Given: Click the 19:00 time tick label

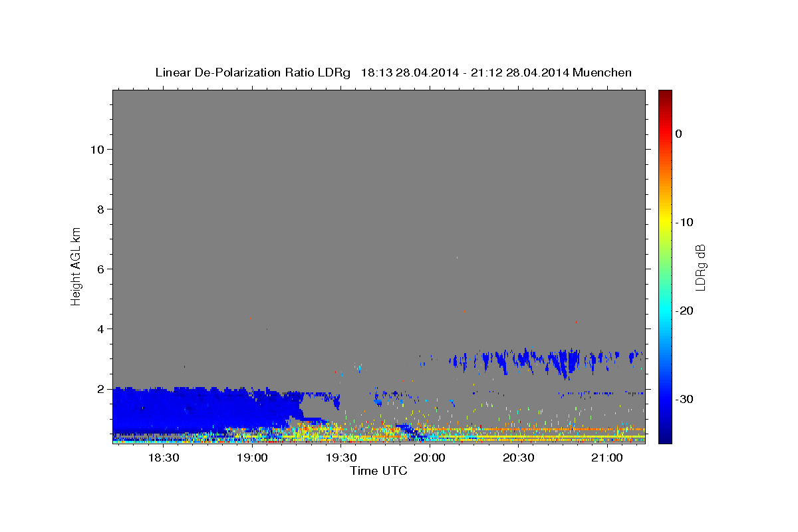Looking at the screenshot, I should (252, 458).
